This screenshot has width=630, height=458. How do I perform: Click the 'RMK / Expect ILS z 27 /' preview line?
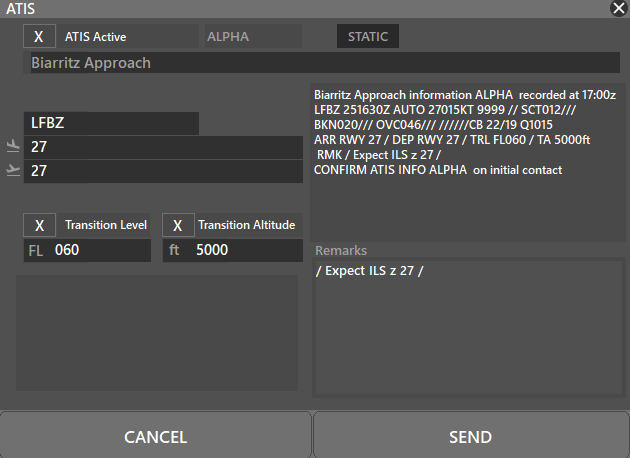[x=379, y=155]
